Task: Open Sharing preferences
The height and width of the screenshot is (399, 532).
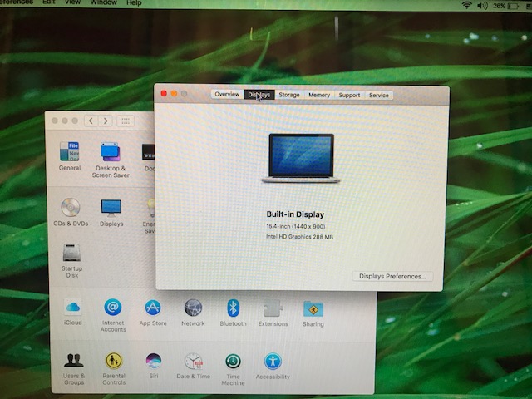Action: [313, 309]
